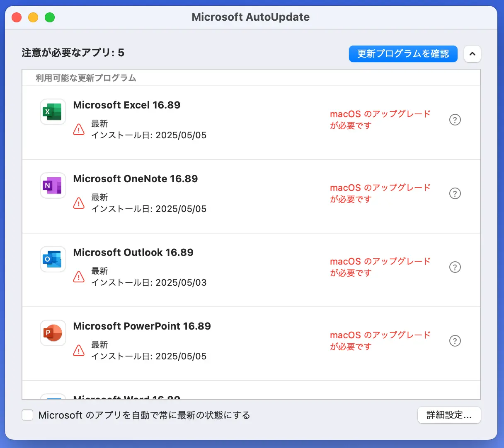
Task: Click the macOS upgrade notice for Excel
Action: coord(380,120)
